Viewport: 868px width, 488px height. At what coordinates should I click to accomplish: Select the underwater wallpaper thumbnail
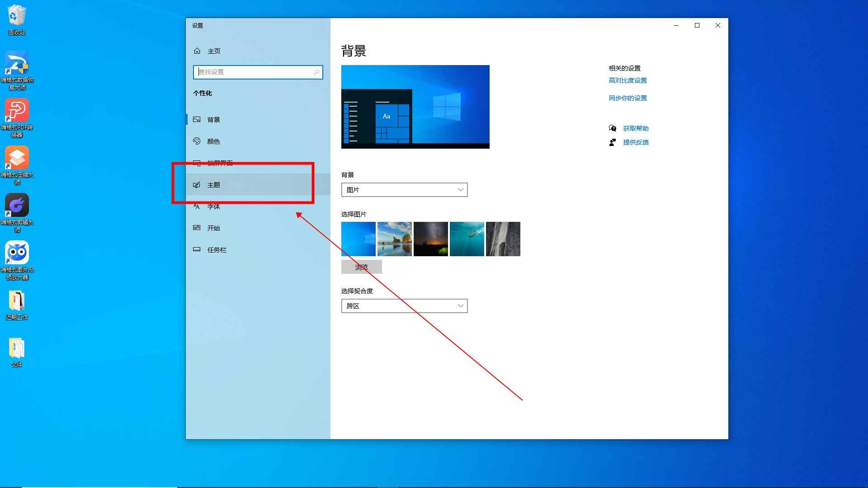coord(467,239)
